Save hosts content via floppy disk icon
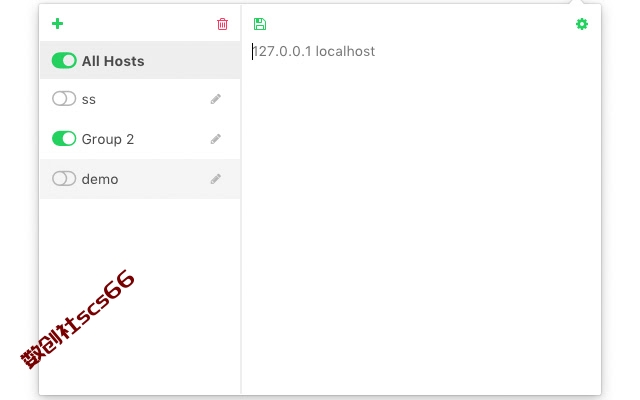This screenshot has width=640, height=400. (260, 24)
